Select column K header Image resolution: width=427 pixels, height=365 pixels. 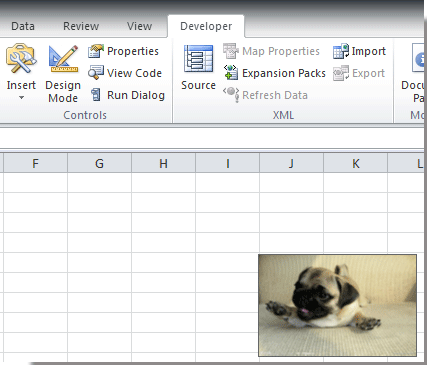point(355,163)
